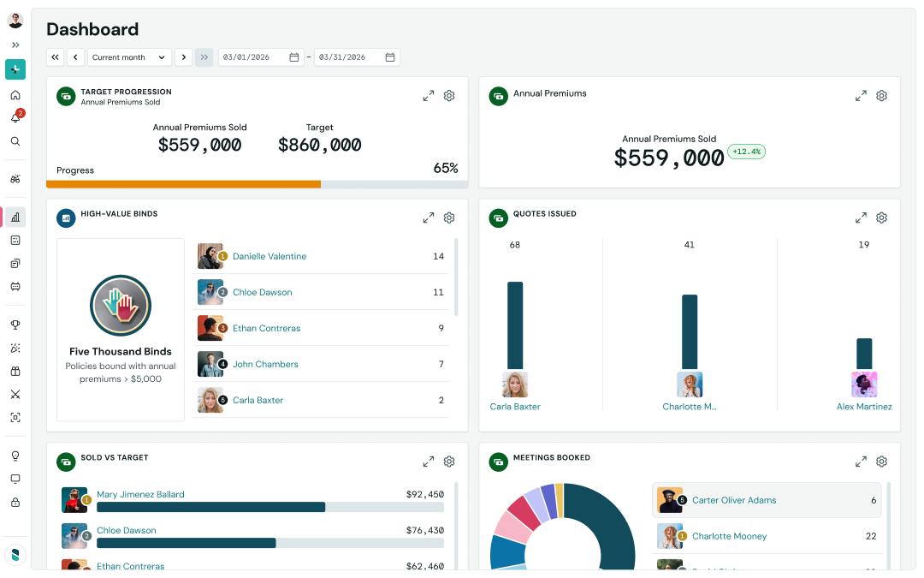Open the trophy icon in sidebar

coord(15,325)
